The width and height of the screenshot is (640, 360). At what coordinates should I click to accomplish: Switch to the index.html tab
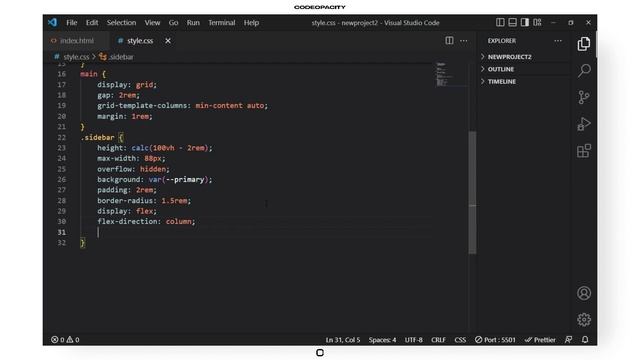(76, 40)
